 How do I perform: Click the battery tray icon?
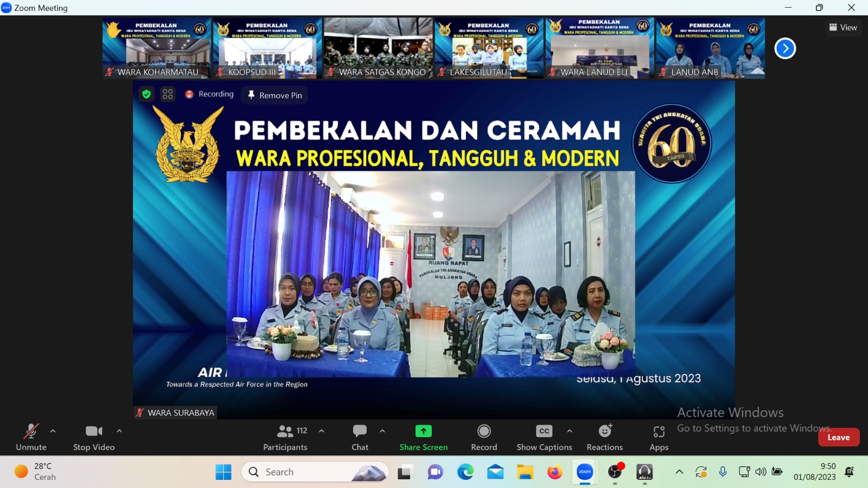777,472
